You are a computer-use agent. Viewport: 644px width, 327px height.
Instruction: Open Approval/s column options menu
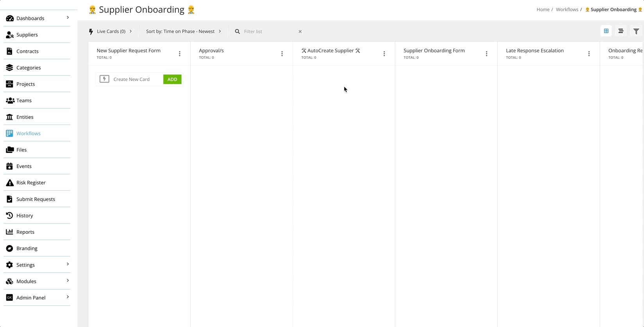click(282, 54)
